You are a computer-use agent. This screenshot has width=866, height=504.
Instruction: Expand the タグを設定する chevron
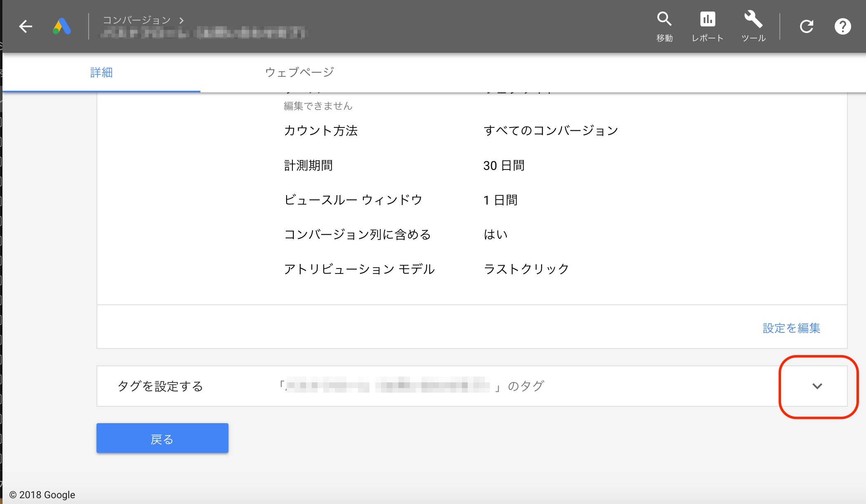click(817, 386)
